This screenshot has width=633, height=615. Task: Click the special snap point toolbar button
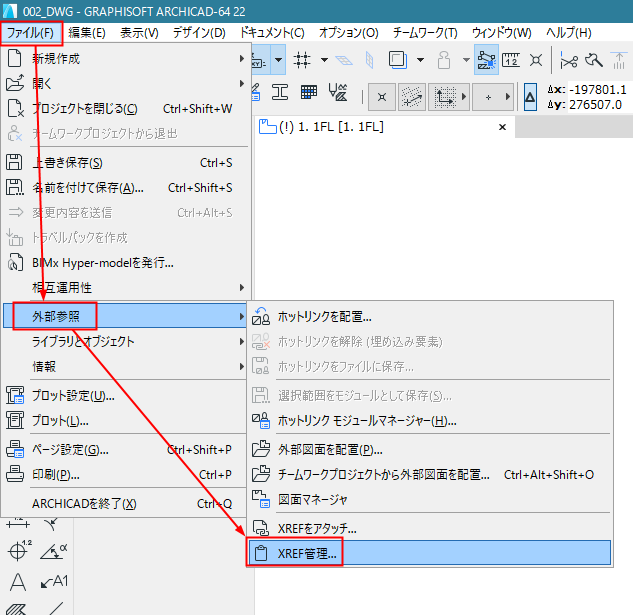coord(382,97)
